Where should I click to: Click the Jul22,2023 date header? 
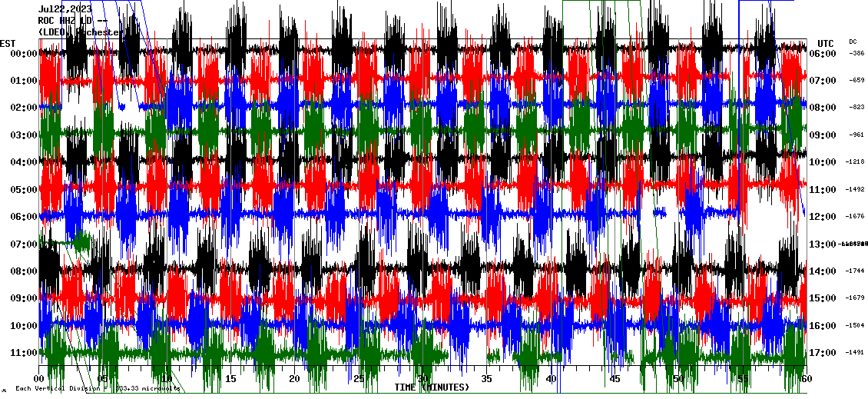tap(65, 9)
